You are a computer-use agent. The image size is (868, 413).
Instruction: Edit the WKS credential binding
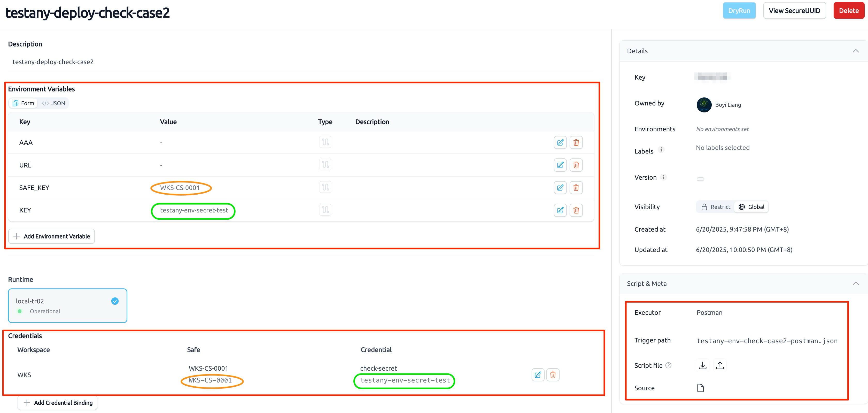click(x=538, y=375)
